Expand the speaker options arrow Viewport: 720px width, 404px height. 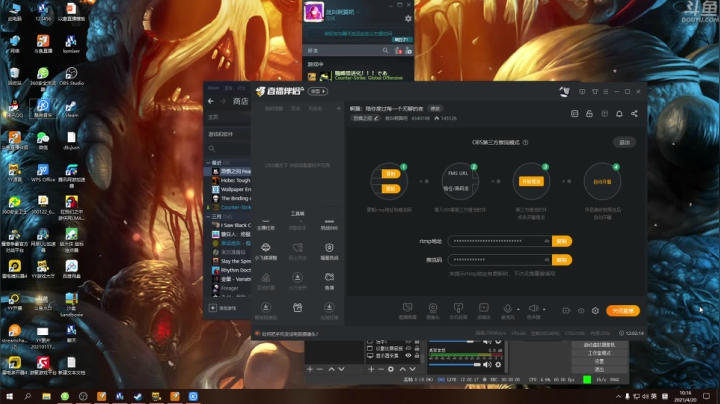click(x=544, y=309)
